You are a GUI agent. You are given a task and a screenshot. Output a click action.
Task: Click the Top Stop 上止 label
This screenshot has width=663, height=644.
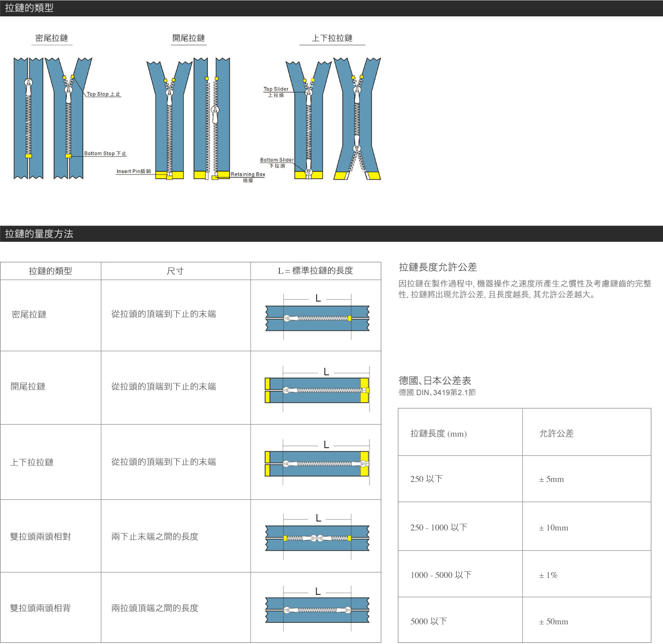point(104,94)
